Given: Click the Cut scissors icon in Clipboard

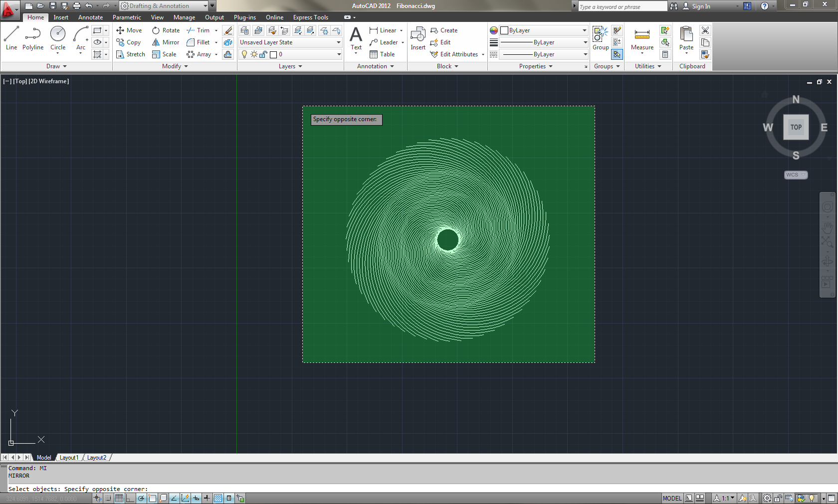Looking at the screenshot, I should [x=705, y=30].
